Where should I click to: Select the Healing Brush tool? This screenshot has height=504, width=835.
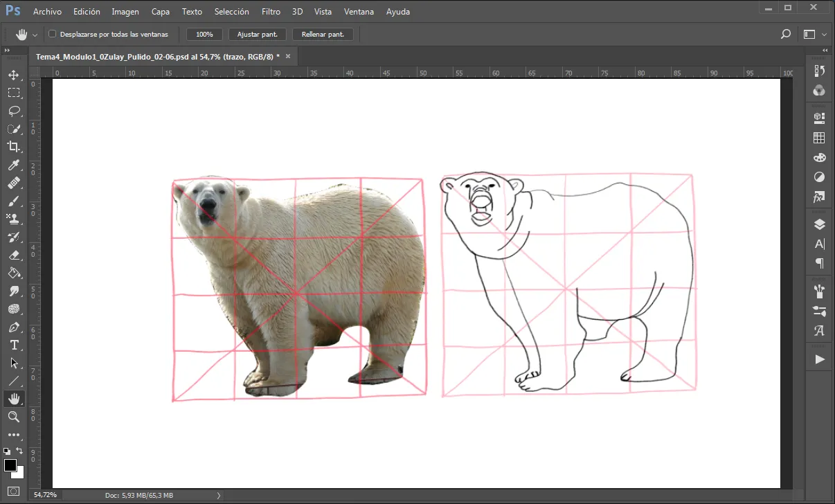pos(13,183)
